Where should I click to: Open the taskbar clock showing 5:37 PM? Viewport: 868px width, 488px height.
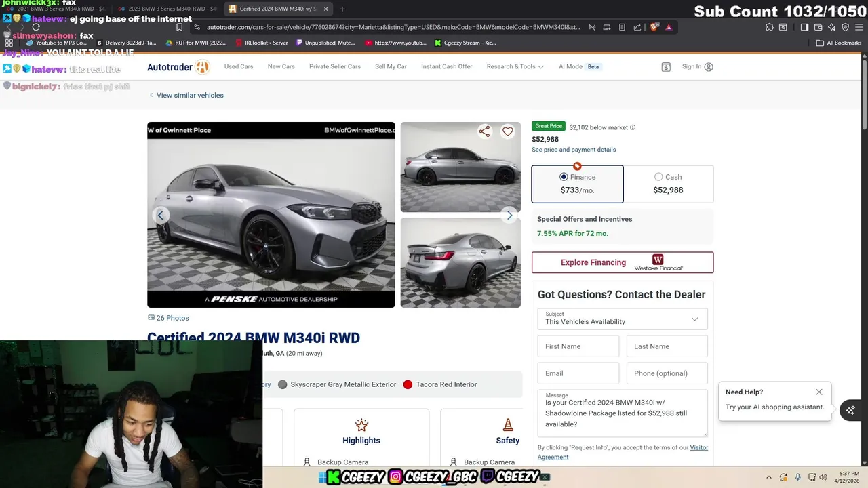coord(848,477)
